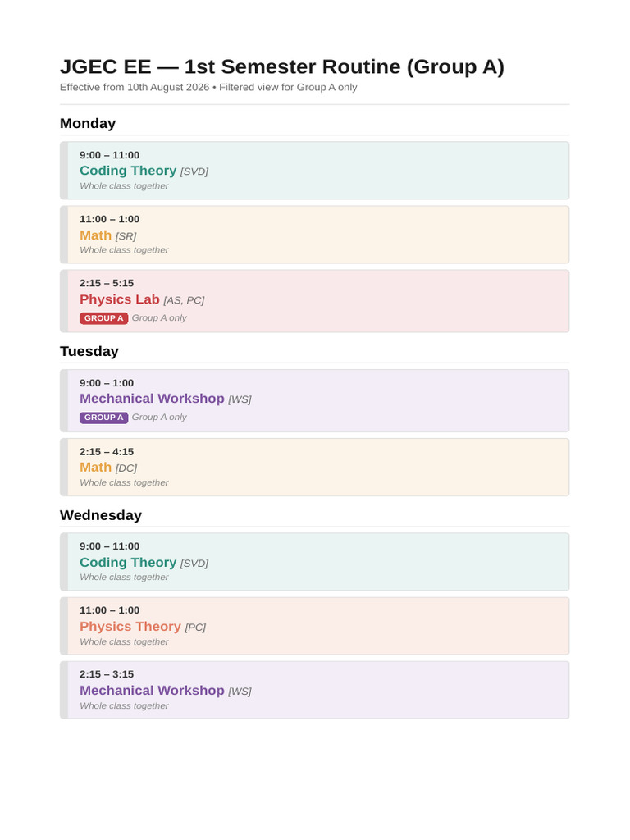Click the Effective from 10th August subtitle
This screenshot has height=840, width=630.
click(x=208, y=87)
